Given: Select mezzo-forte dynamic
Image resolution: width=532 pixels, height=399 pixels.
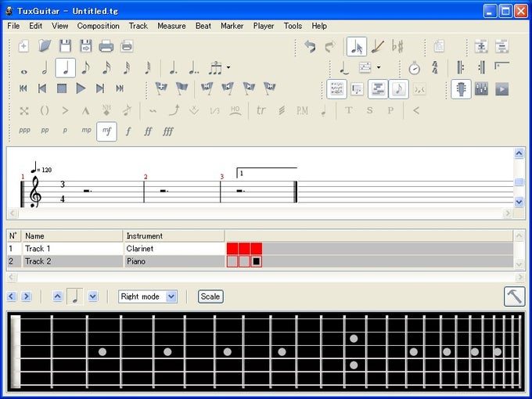Looking at the screenshot, I should (107, 131).
